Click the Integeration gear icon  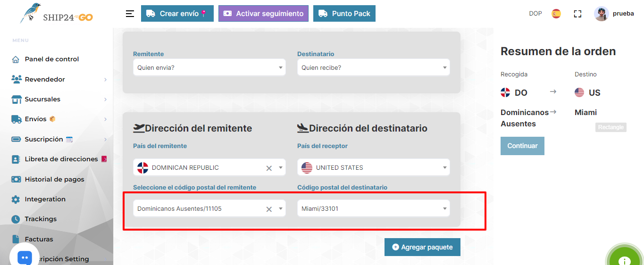(16, 199)
